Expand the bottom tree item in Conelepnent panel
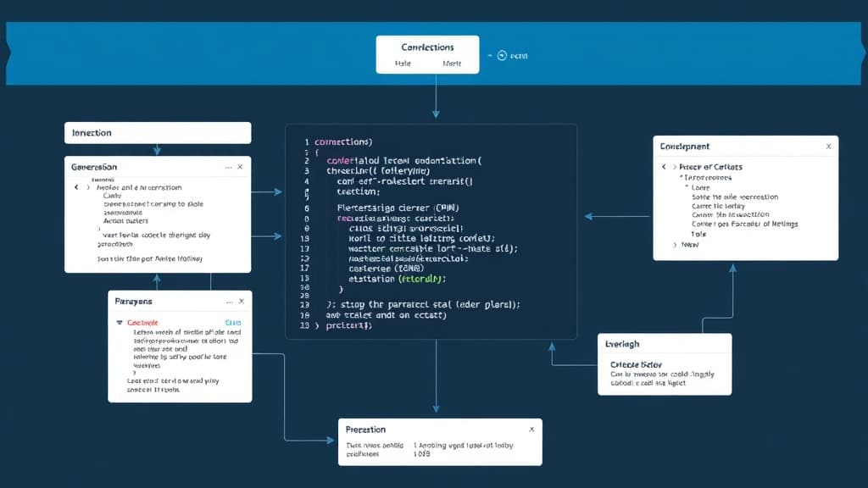 (676, 244)
